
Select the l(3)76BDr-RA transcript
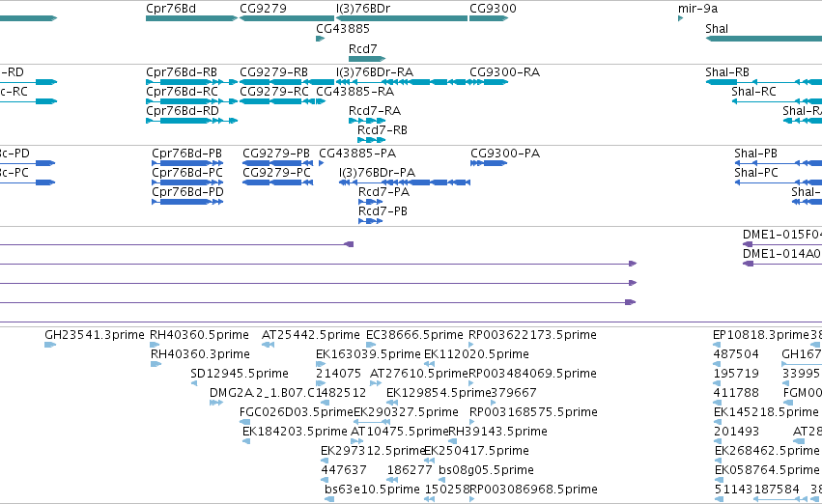click(x=402, y=82)
